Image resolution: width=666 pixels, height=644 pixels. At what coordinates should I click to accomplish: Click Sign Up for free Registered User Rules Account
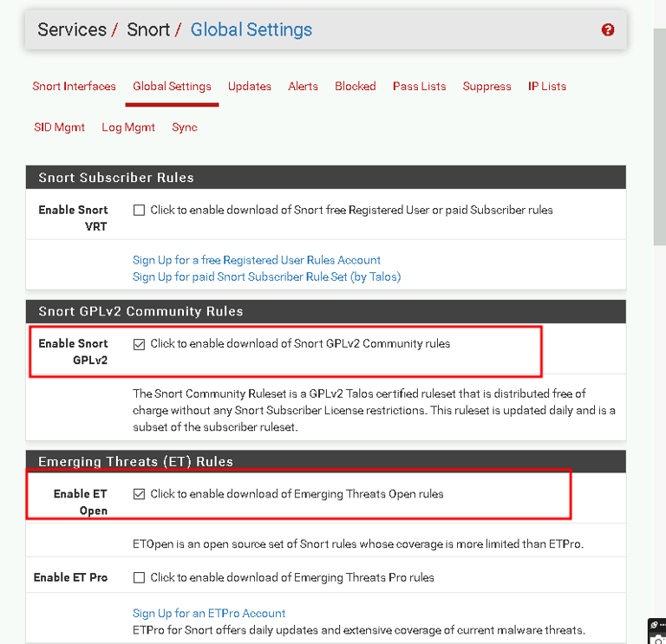(x=257, y=260)
